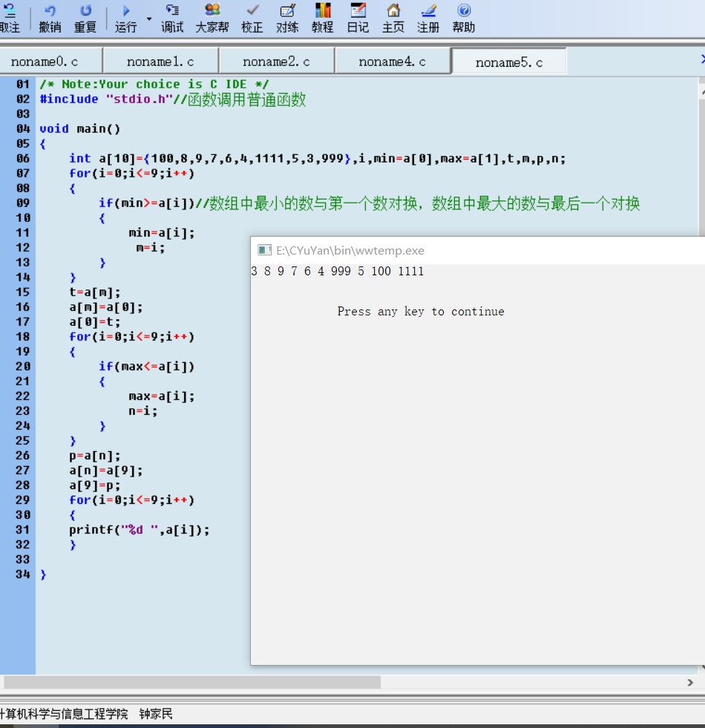Click the 'Note:Your choice is C IDE' comment
This screenshot has width=705, height=728.
154,84
